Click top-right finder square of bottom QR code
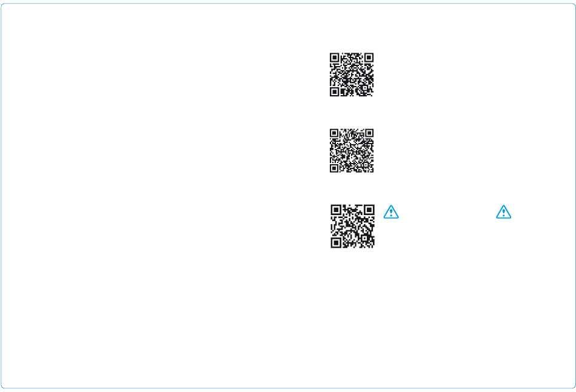 point(369,210)
